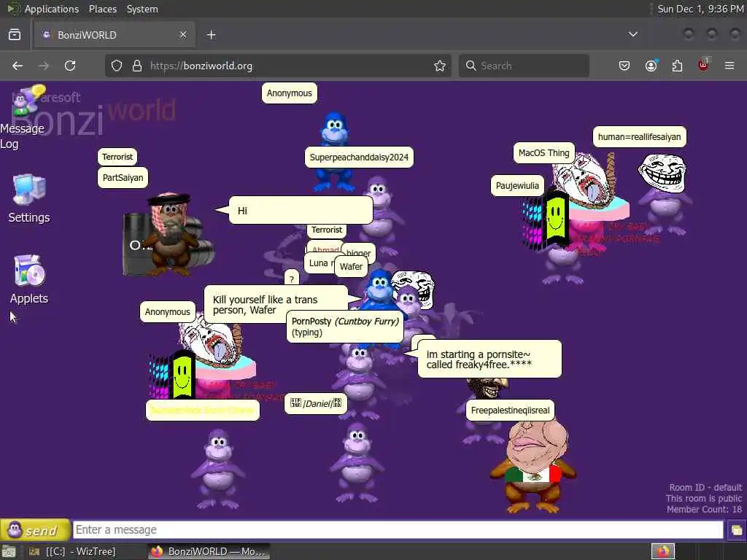Open the Applets icon

29,279
